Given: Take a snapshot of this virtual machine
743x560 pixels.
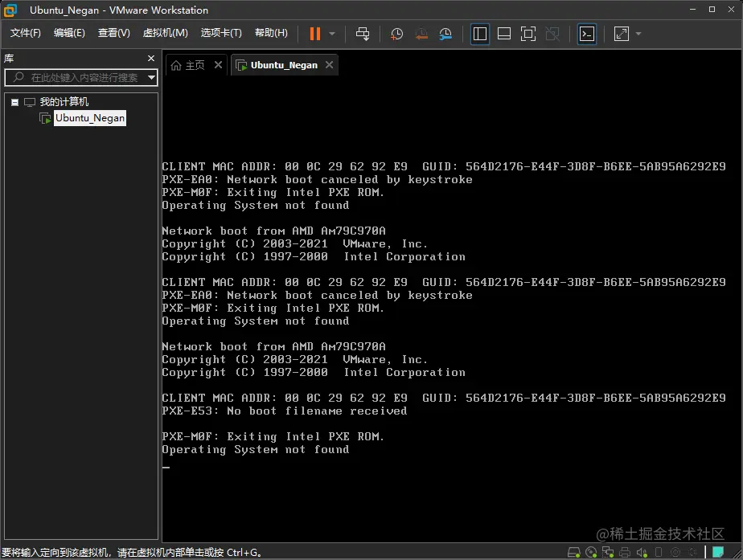Looking at the screenshot, I should 396,34.
